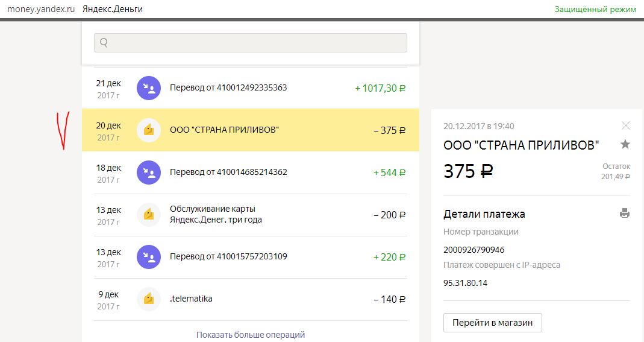
Task: Click the −140 ₽ amount
Action: tap(389, 299)
